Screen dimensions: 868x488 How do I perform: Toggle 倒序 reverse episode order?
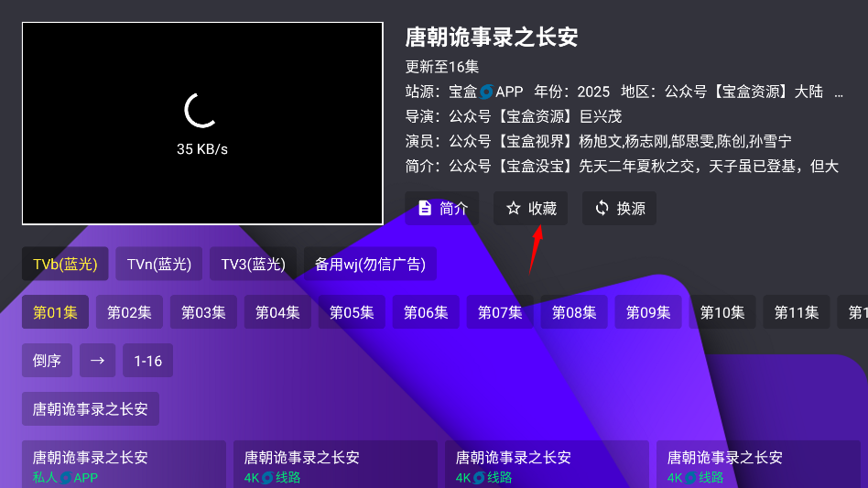point(47,361)
